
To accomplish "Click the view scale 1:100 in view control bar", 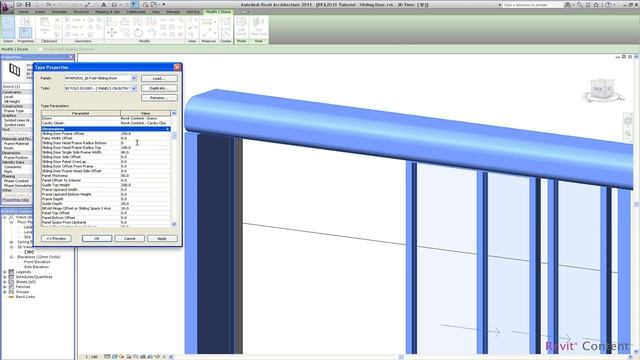I will click(x=92, y=357).
